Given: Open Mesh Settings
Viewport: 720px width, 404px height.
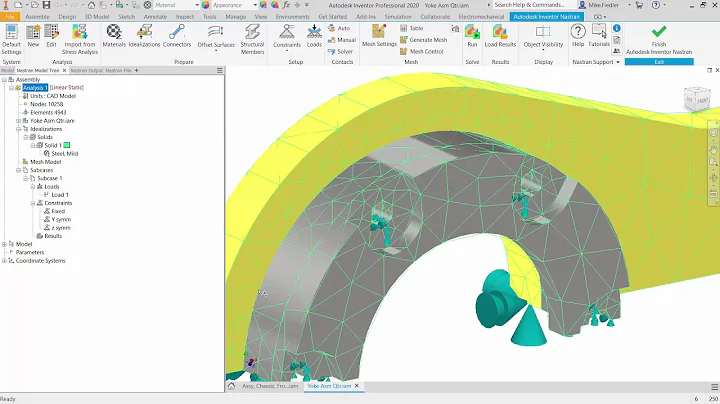Looking at the screenshot, I should pyautogui.click(x=379, y=36).
